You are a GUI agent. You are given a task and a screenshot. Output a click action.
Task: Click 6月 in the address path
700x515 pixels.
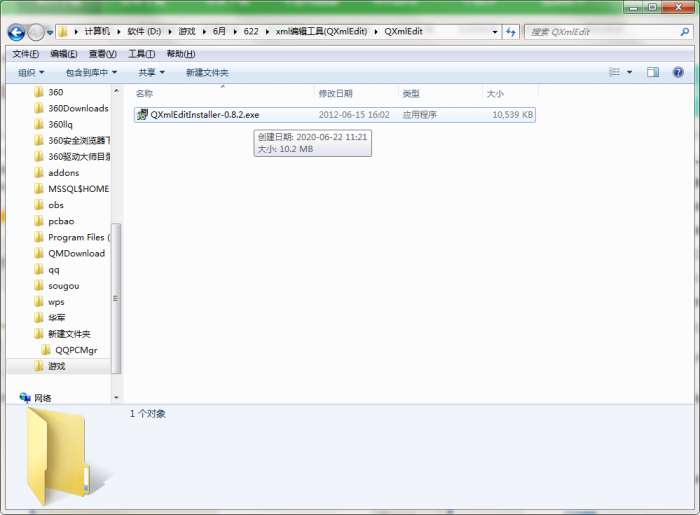pyautogui.click(x=219, y=31)
